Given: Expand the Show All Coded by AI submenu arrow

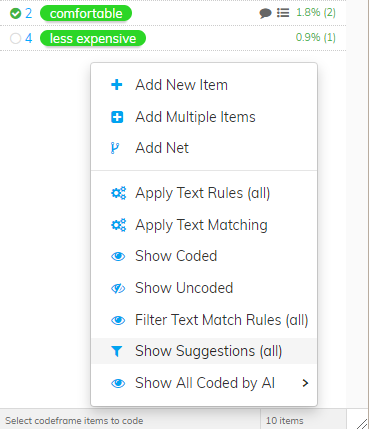Looking at the screenshot, I should (x=305, y=383).
